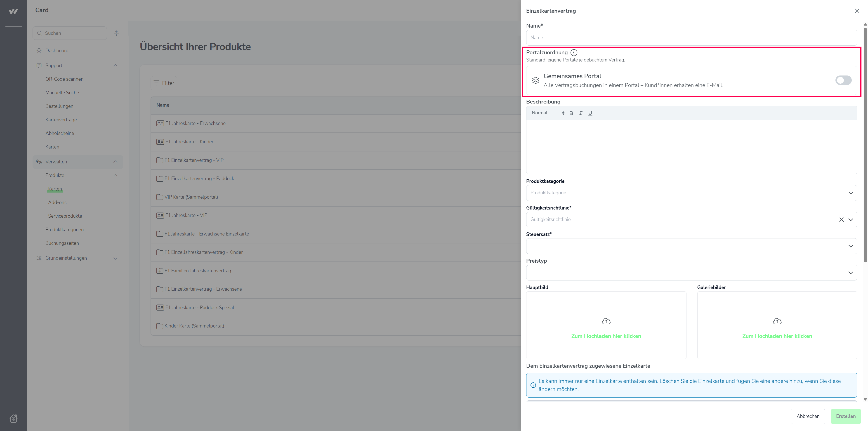Image resolution: width=868 pixels, height=431 pixels.
Task: Click the collapse icon beside the search field
Action: [116, 33]
